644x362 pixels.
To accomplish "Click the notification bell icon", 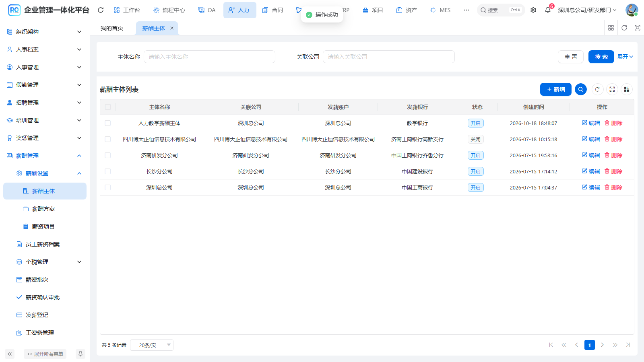I will pos(548,10).
